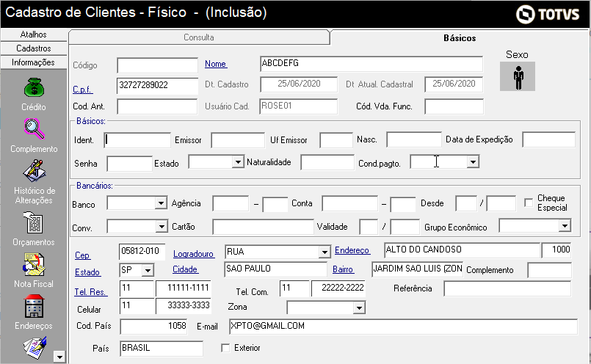The width and height of the screenshot is (591, 364).
Task: Focus the Complemento input field
Action: click(x=550, y=270)
